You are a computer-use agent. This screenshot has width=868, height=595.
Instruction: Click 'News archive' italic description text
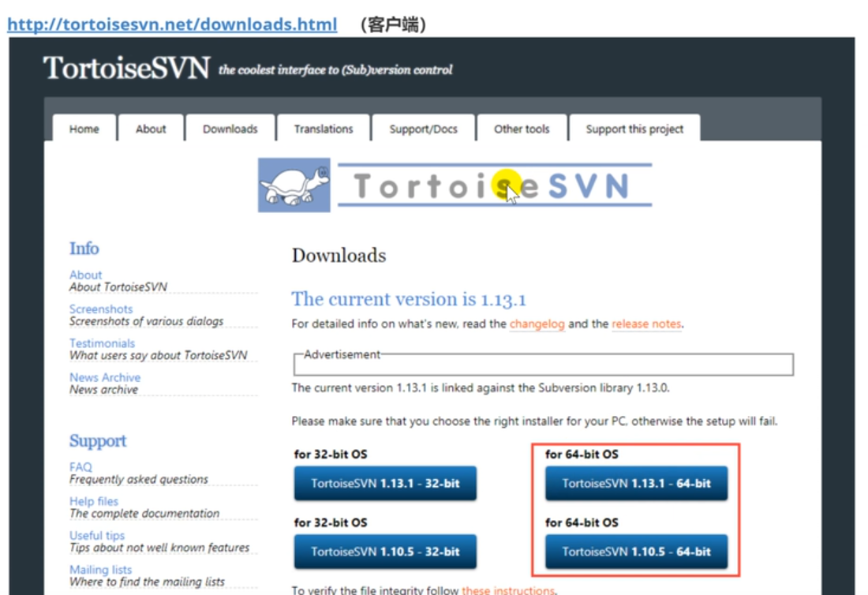103,389
